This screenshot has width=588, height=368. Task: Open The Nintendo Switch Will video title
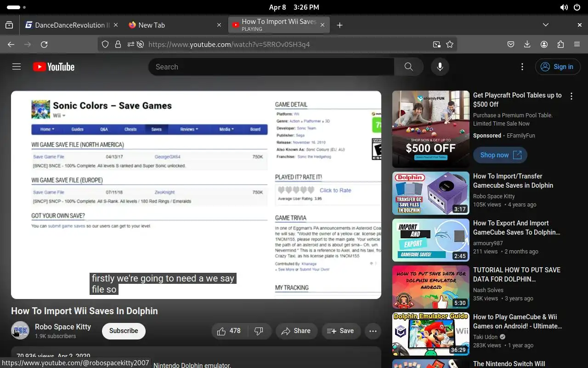tap(509, 364)
